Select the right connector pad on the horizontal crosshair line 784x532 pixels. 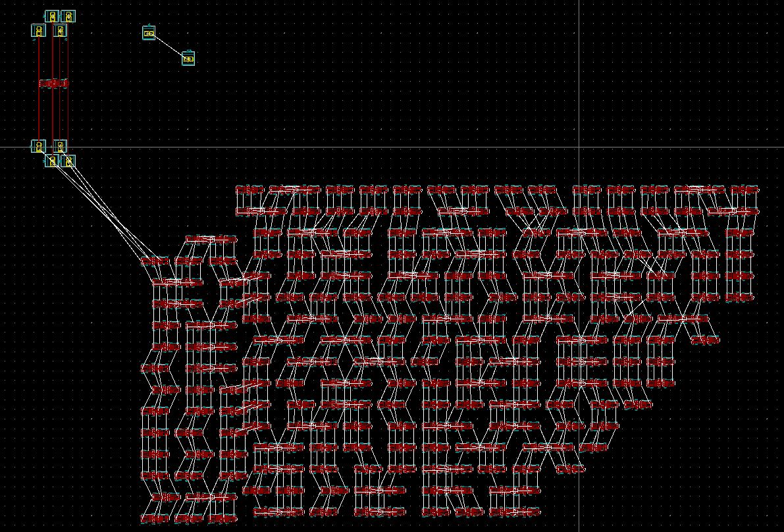60,147
